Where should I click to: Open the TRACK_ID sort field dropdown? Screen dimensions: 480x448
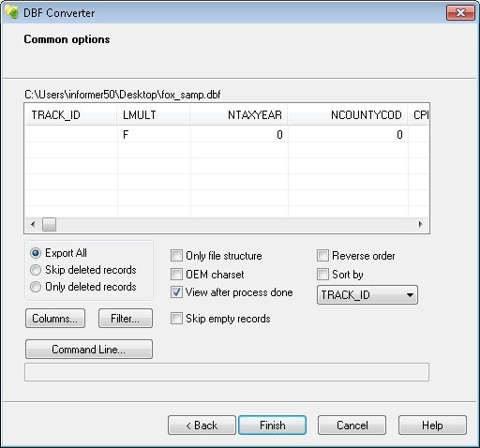click(x=367, y=294)
